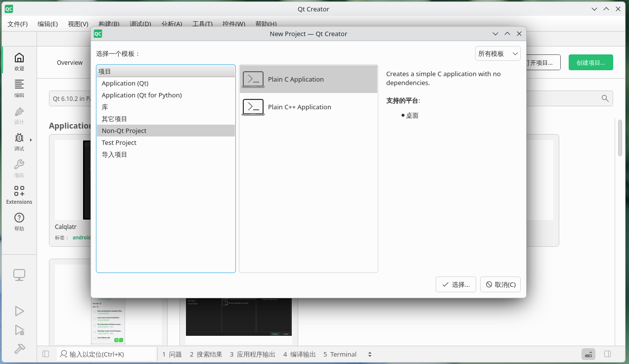Toggle left sidebar icon in status bar
Viewport: 629px width, 364px height.
[x=46, y=354]
